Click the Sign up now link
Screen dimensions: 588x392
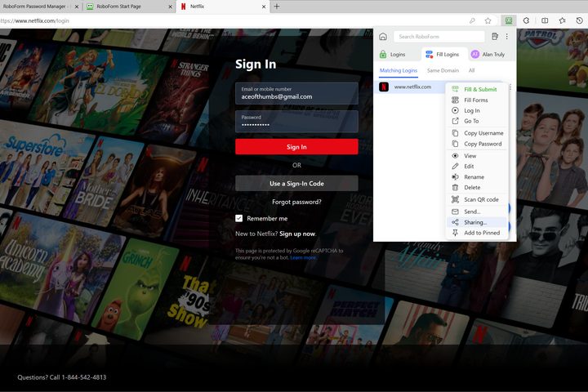point(297,234)
